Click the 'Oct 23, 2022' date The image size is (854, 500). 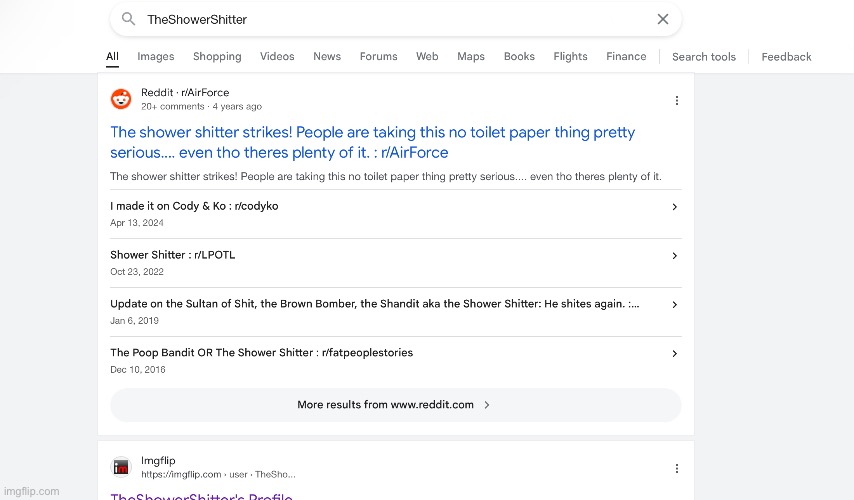click(x=137, y=272)
